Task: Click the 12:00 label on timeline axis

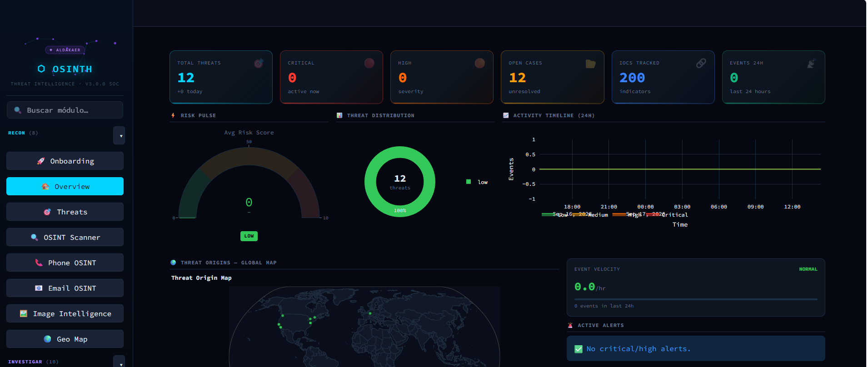Action: pyautogui.click(x=792, y=207)
